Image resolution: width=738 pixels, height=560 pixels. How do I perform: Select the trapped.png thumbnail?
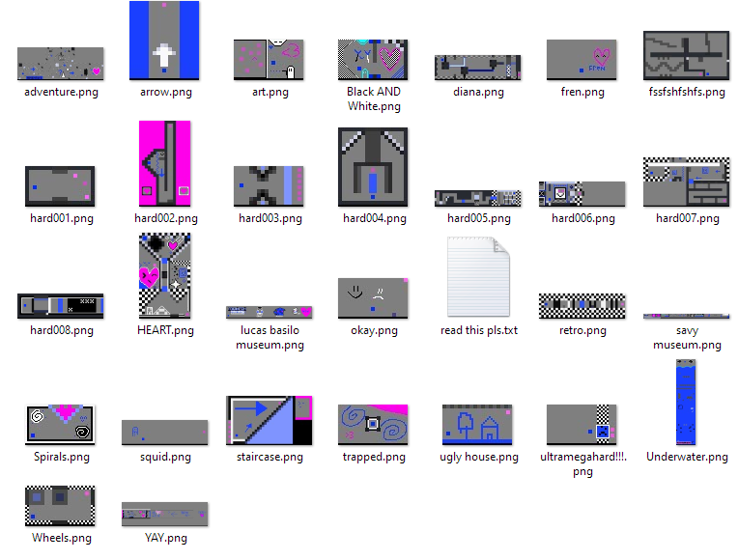click(x=373, y=425)
